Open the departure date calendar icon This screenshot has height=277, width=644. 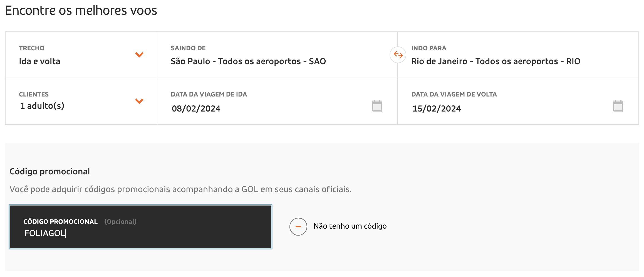click(377, 106)
